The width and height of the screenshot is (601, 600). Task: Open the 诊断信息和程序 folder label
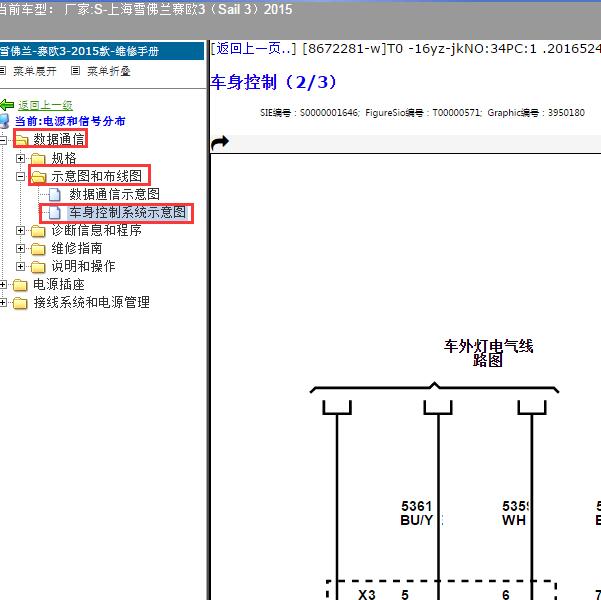[x=96, y=230]
